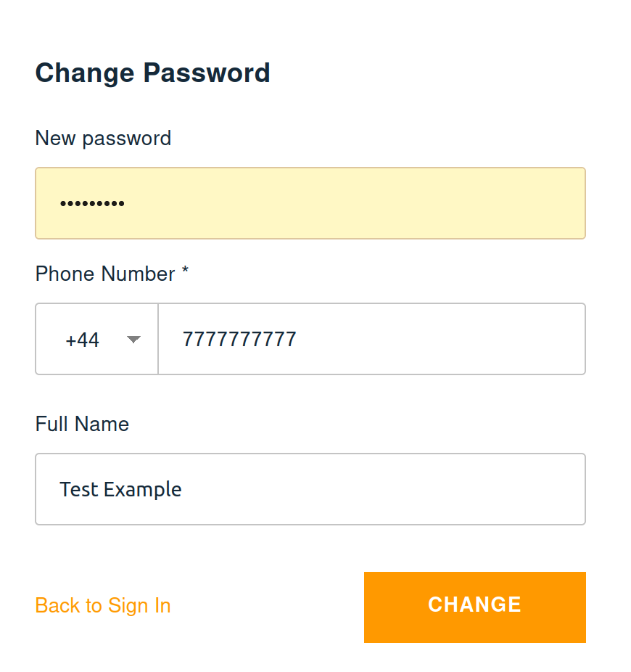Submit the form using CHANGE
This screenshot has width=631, height=672.
coord(474,606)
